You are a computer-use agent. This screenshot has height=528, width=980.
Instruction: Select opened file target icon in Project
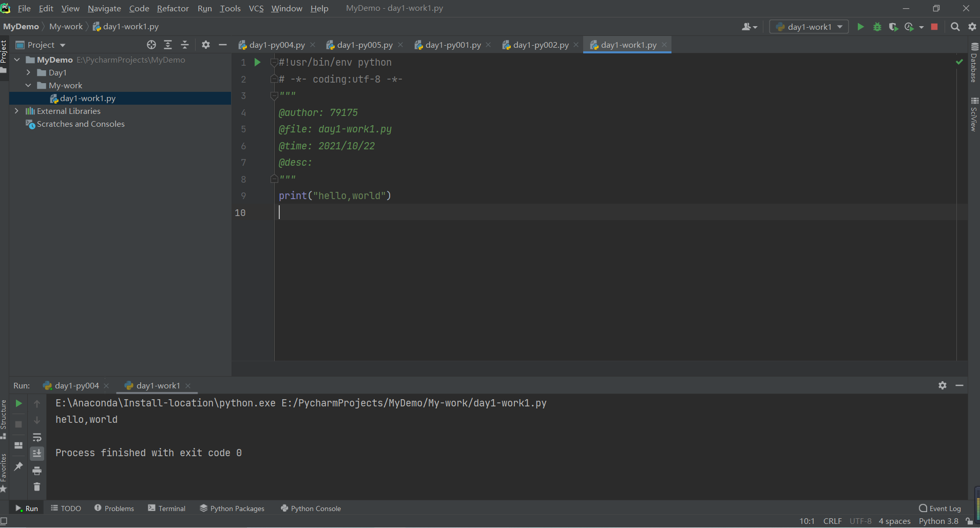pos(151,45)
